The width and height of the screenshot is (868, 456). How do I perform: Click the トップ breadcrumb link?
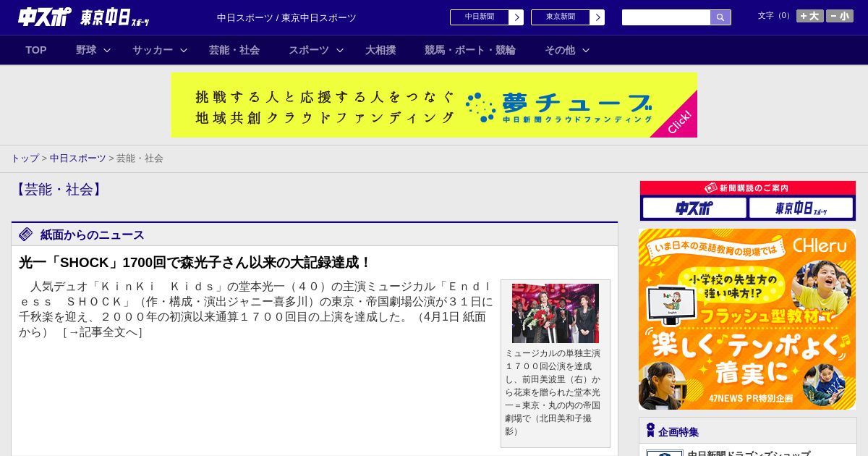point(25,158)
